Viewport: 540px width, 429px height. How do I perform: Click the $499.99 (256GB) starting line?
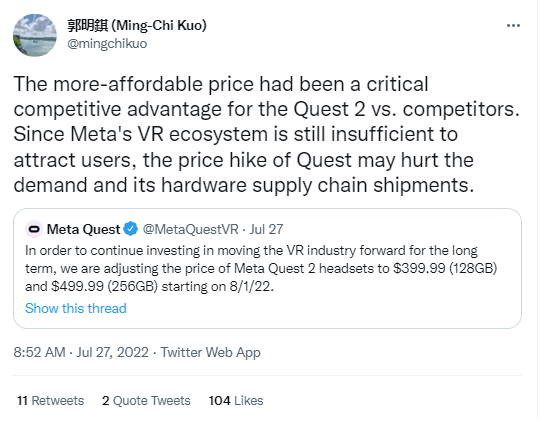pyautogui.click(x=149, y=286)
